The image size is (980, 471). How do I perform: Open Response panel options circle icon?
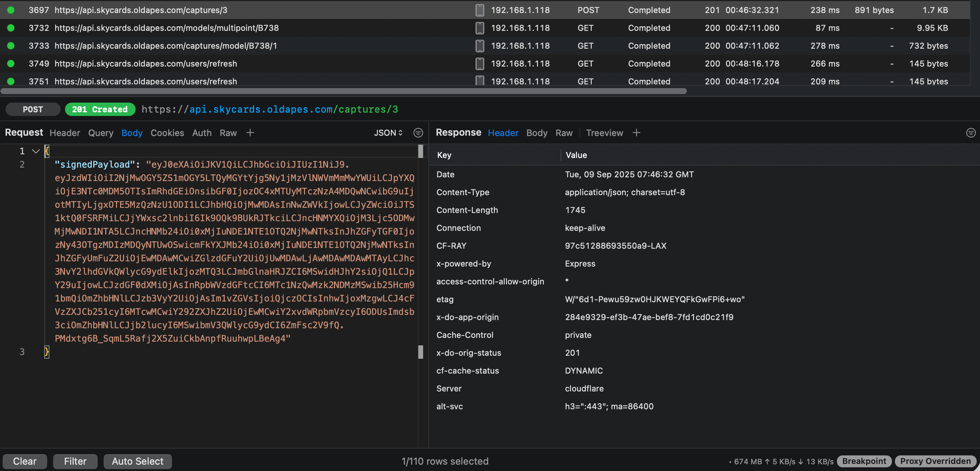(x=970, y=132)
